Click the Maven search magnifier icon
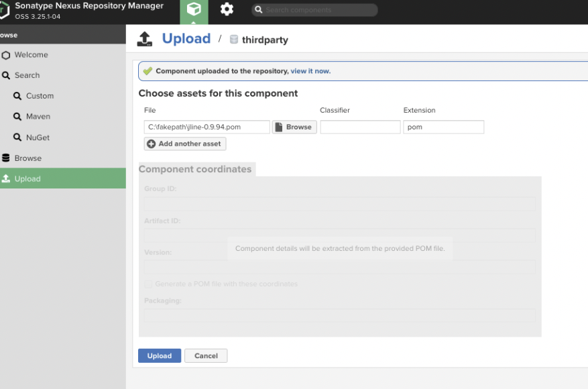 (x=17, y=117)
